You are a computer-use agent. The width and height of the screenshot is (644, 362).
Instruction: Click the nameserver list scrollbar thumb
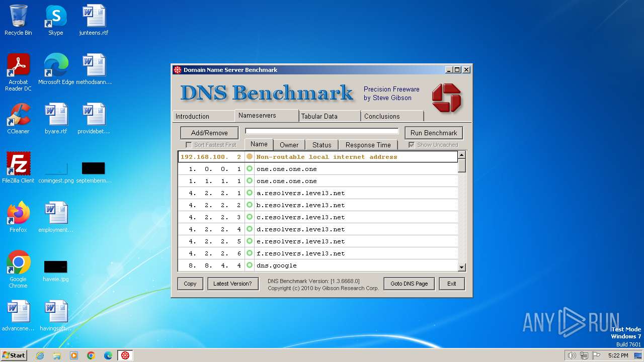pyautogui.click(x=462, y=166)
